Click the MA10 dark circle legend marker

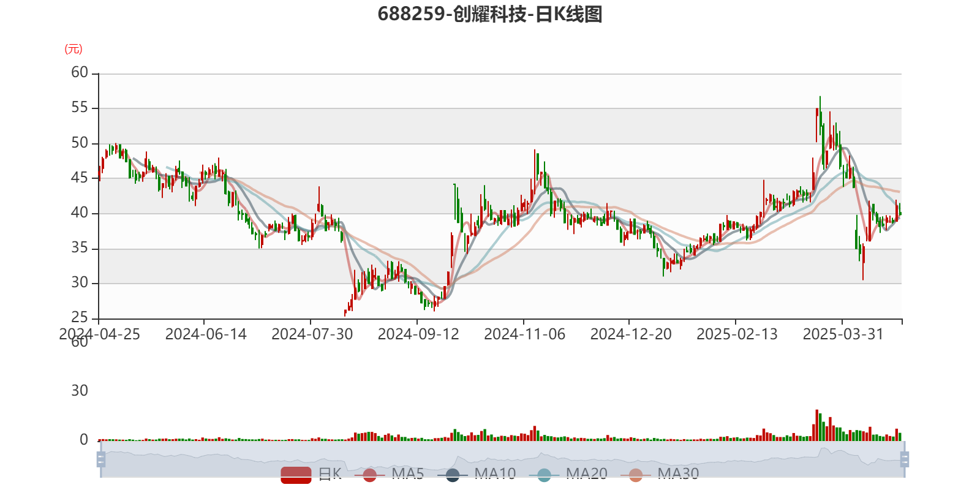coord(453,475)
